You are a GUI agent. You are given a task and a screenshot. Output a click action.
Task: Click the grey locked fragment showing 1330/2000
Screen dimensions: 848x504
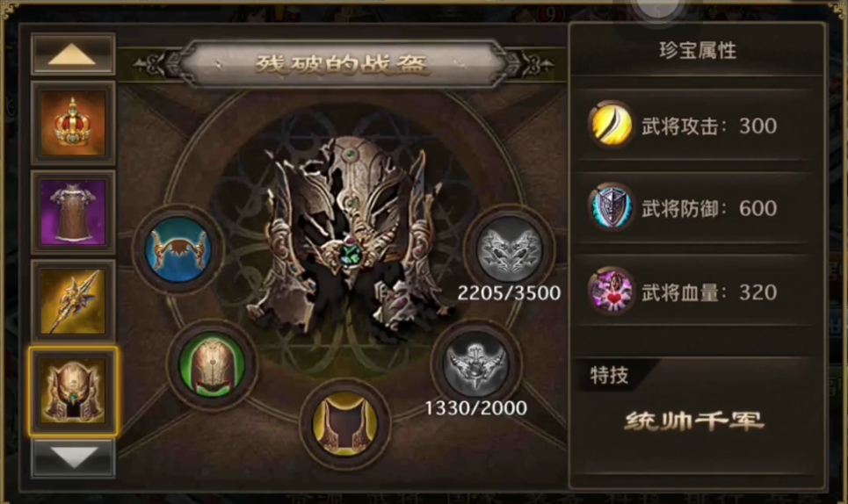[x=476, y=365]
